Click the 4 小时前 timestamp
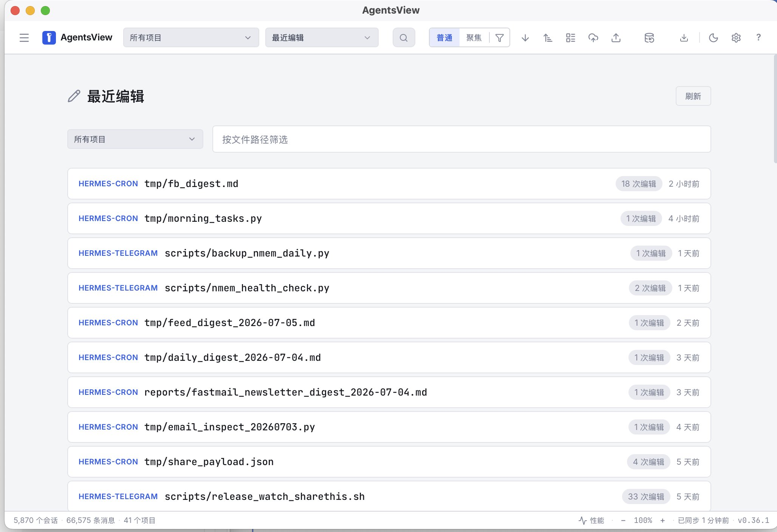This screenshot has height=532, width=777. pyautogui.click(x=684, y=218)
